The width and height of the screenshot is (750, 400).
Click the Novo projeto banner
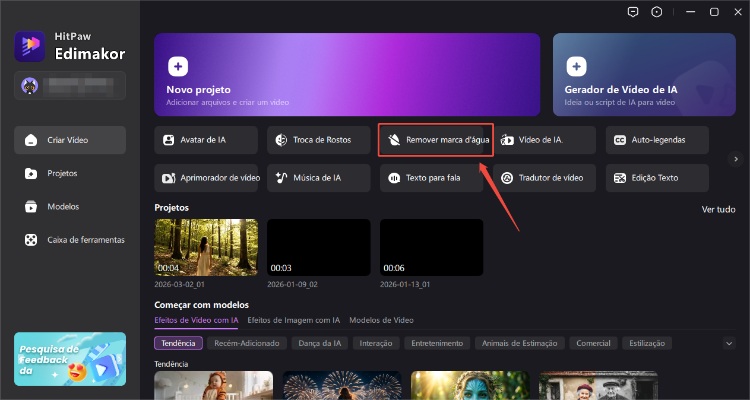pyautogui.click(x=347, y=75)
